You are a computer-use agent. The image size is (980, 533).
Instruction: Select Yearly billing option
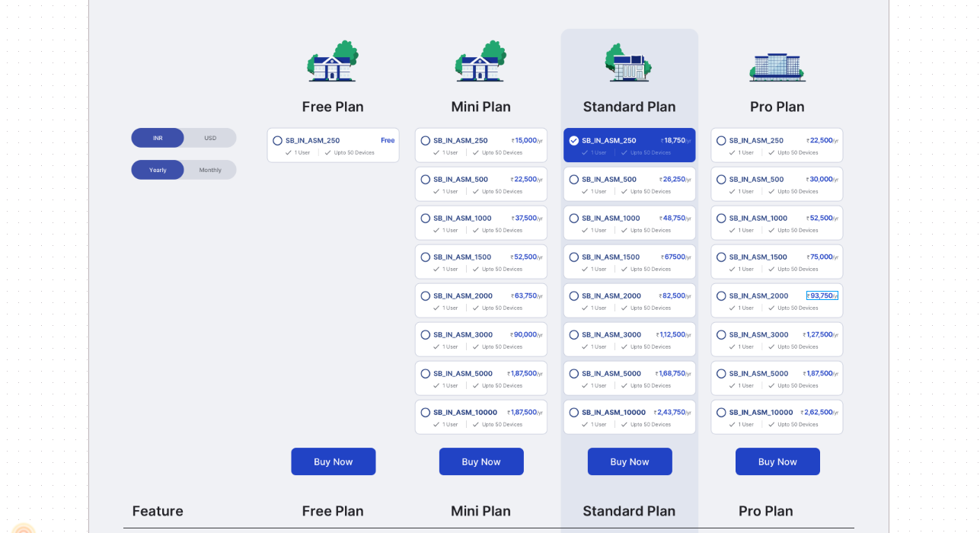pos(158,170)
